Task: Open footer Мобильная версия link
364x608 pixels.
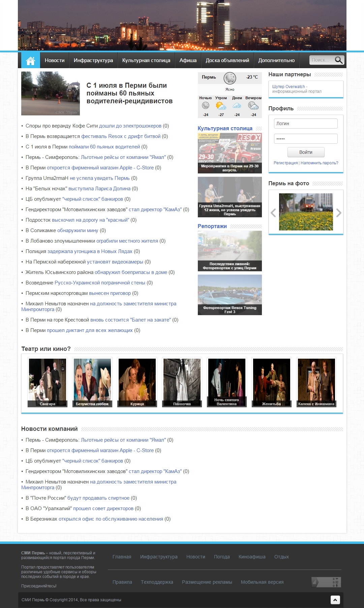Action: click(262, 582)
